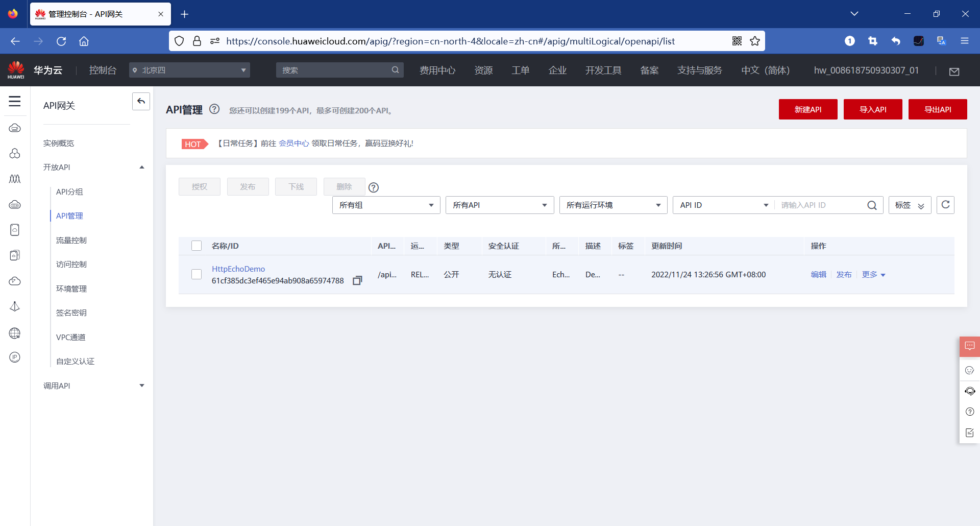Open the edit note icon on right edge
This screenshot has width=980, height=526.
click(x=970, y=433)
